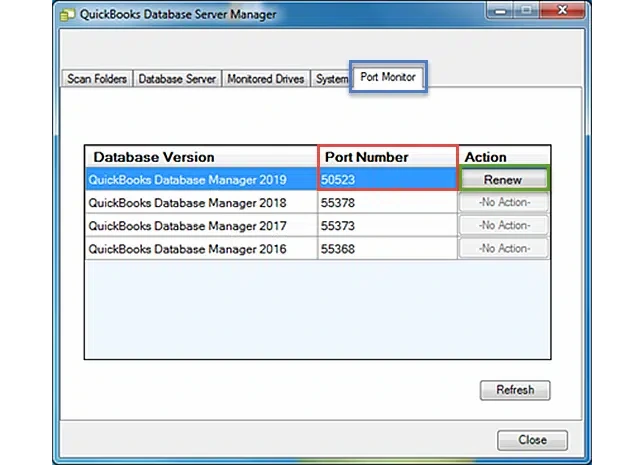The height and width of the screenshot is (465, 640).
Task: Close window using title bar X
Action: tap(562, 11)
